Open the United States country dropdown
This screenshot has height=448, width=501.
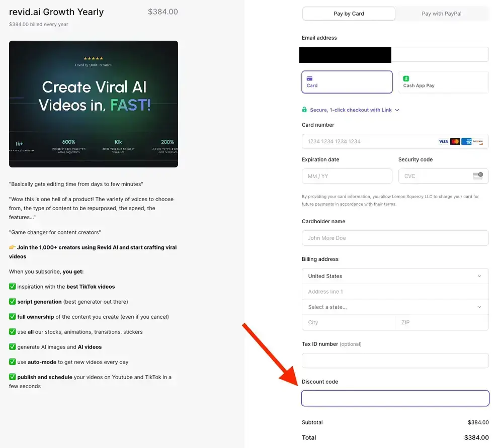(395, 276)
